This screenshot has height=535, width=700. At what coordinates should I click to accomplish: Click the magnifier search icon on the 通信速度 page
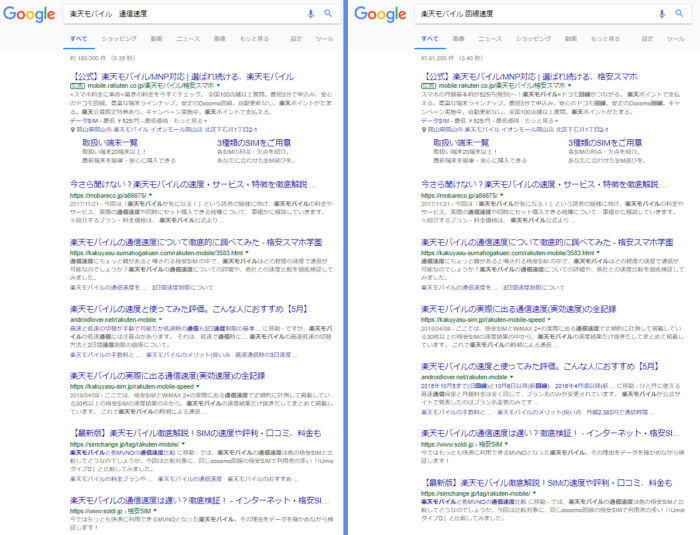coord(328,13)
